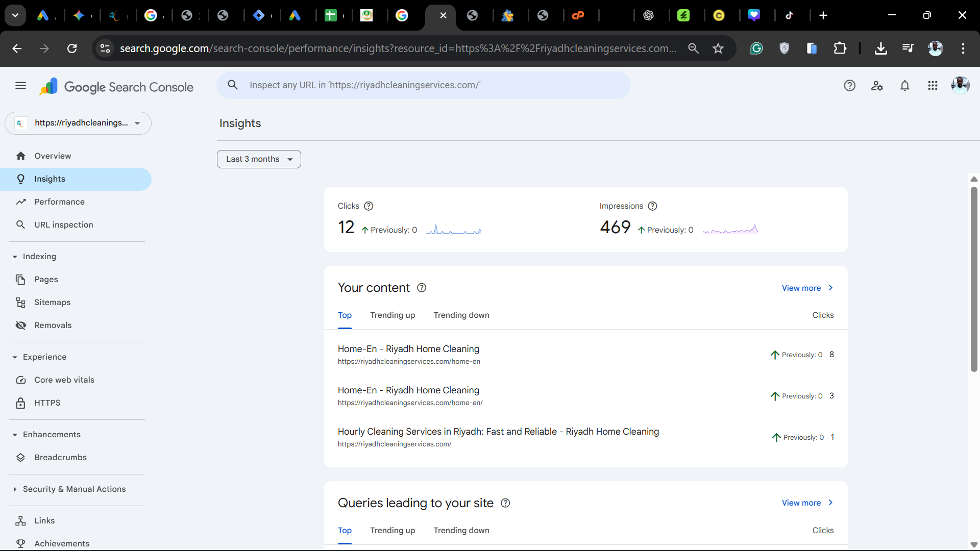This screenshot has width=980, height=551.
Task: Switch to Trending down in Queries
Action: [461, 531]
